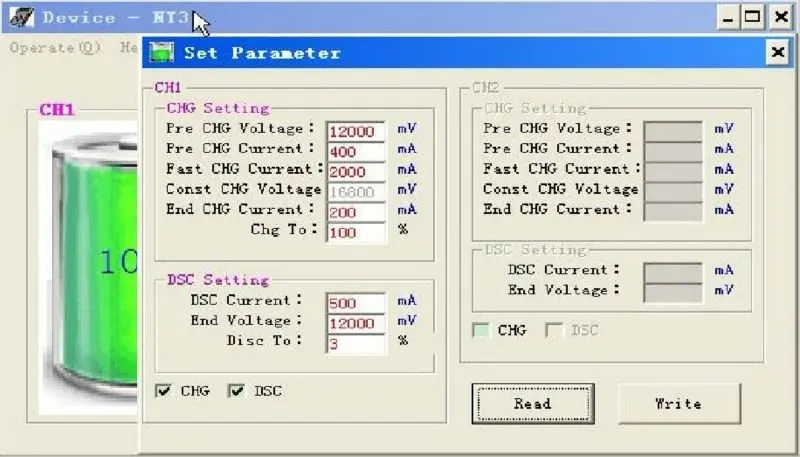Image resolution: width=800 pixels, height=457 pixels.
Task: Click the CH1 "Const CHG Voltage" label
Action: coord(244,189)
